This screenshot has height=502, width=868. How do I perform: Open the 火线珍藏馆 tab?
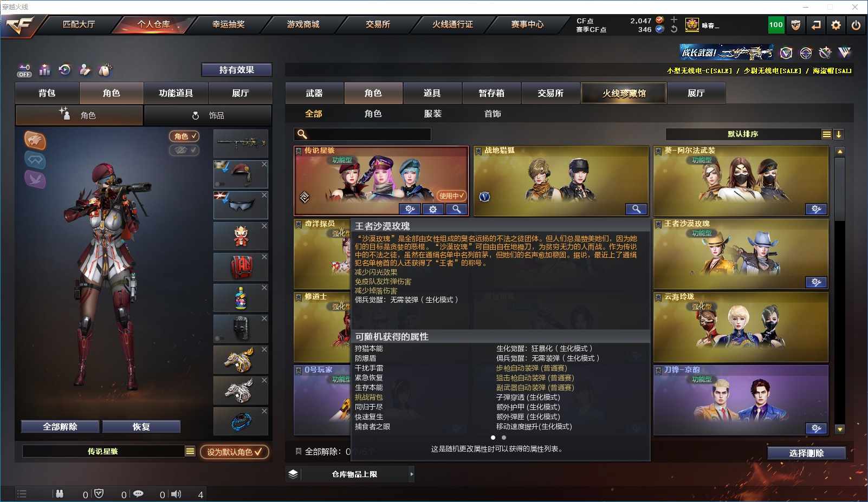point(624,93)
